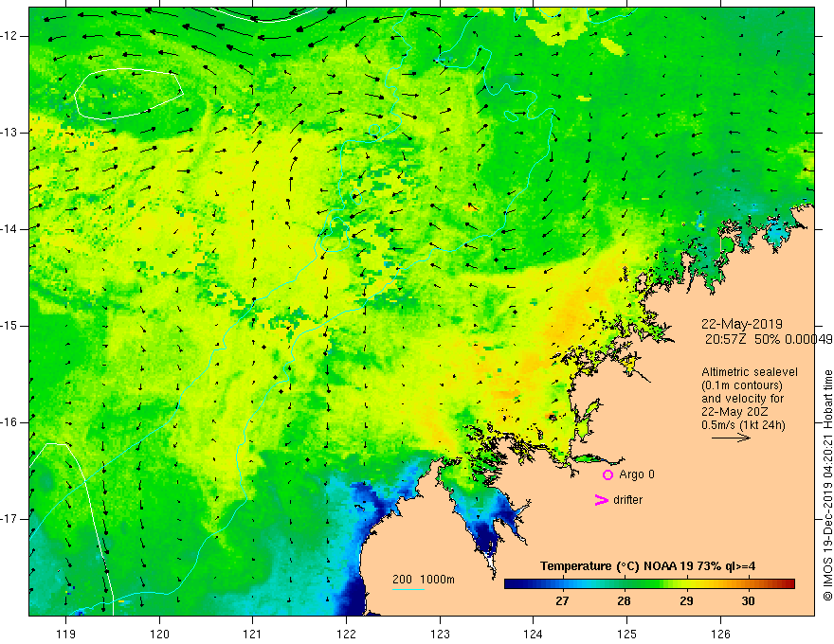Click longitude label 119 on bottom axis
The height and width of the screenshot is (644, 834).
pyautogui.click(x=66, y=634)
